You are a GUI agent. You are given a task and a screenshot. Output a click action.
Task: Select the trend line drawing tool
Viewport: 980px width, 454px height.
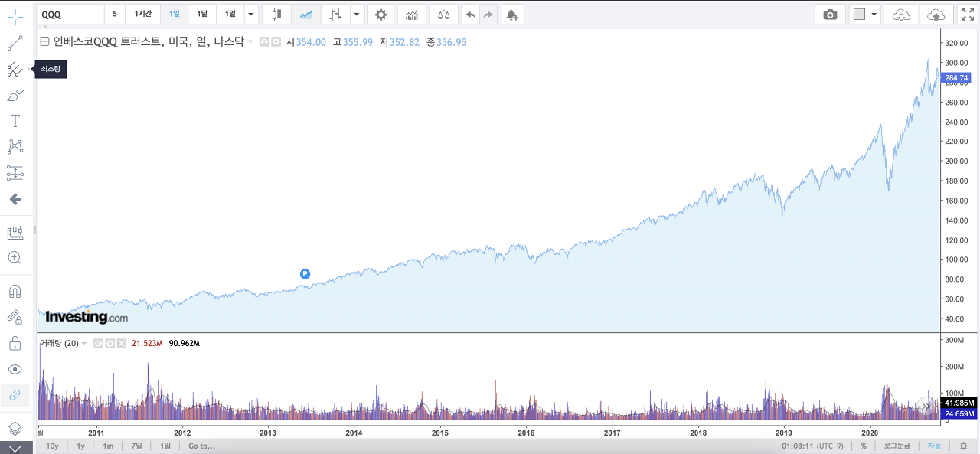point(15,44)
